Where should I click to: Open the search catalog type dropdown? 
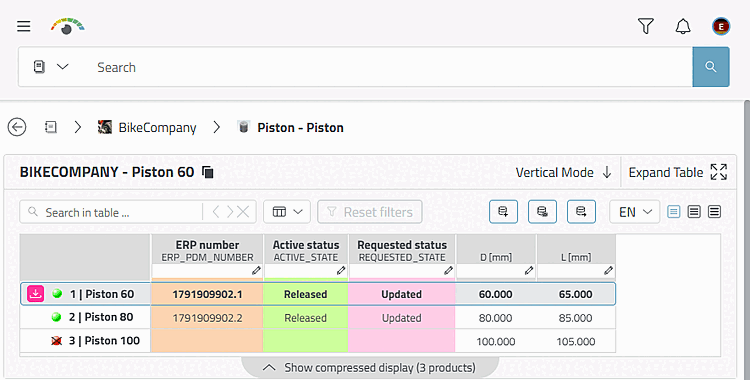click(51, 67)
